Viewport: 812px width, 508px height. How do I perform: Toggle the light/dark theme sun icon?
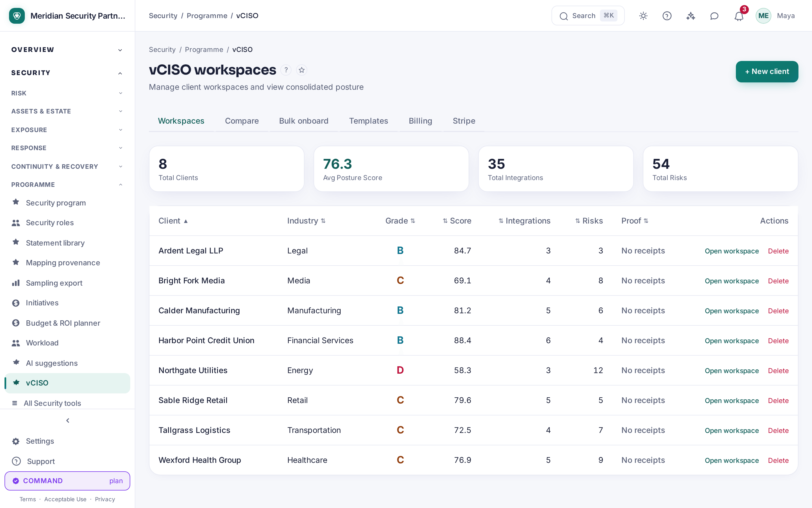click(x=643, y=16)
